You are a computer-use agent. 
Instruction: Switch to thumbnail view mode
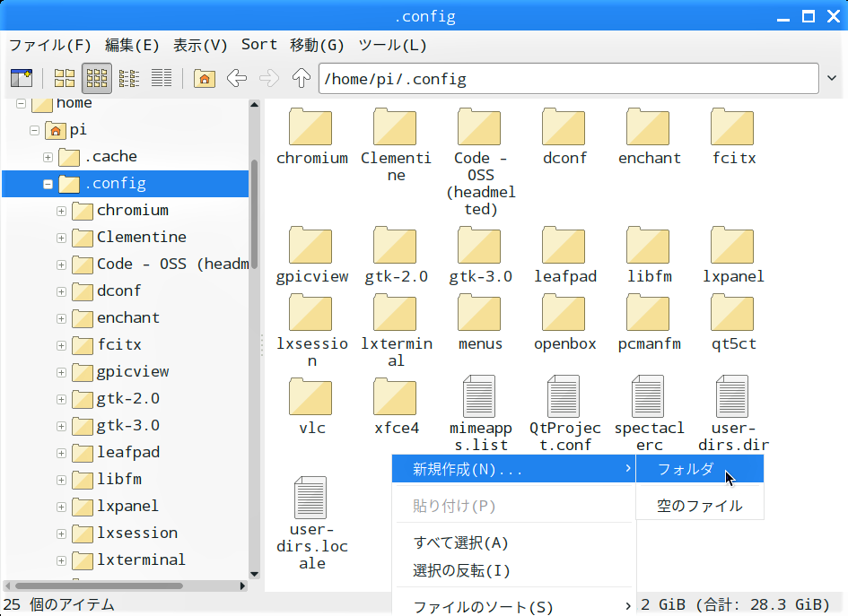pos(97,78)
